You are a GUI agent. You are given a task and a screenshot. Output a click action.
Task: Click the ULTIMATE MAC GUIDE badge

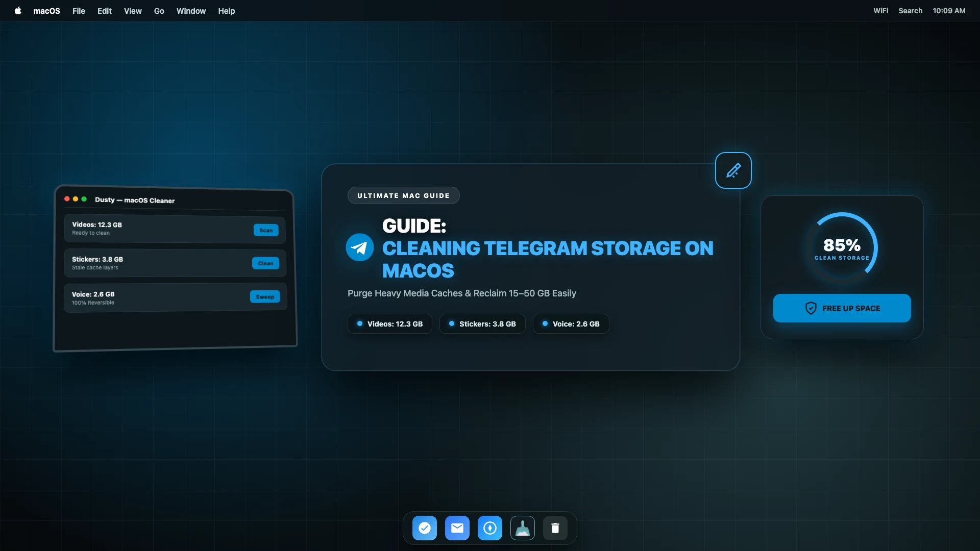click(x=403, y=195)
